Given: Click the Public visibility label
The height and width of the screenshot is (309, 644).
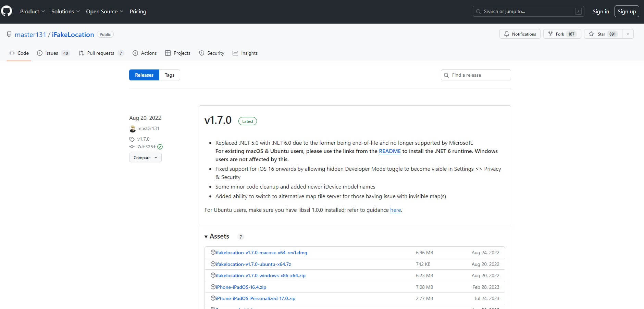Looking at the screenshot, I should point(105,34).
